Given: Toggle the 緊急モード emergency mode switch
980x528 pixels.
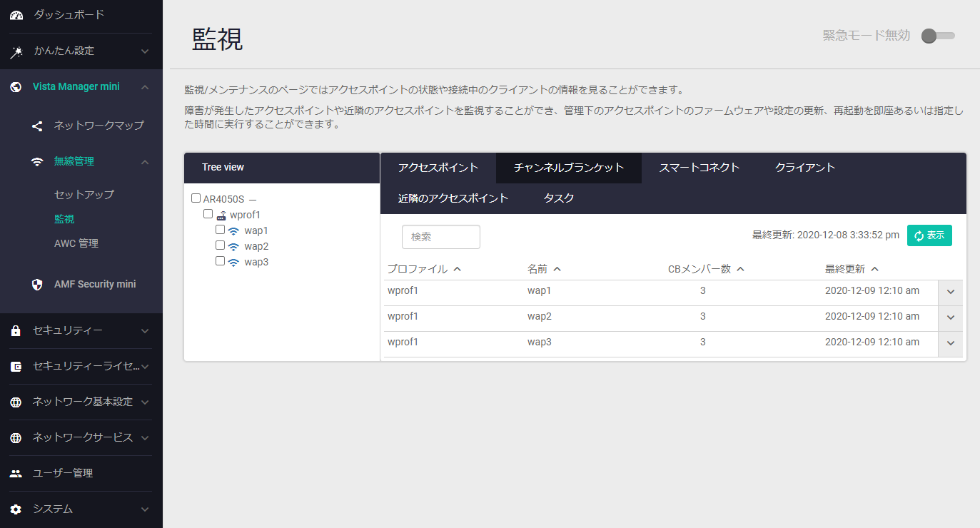Looking at the screenshot, I should point(937,36).
